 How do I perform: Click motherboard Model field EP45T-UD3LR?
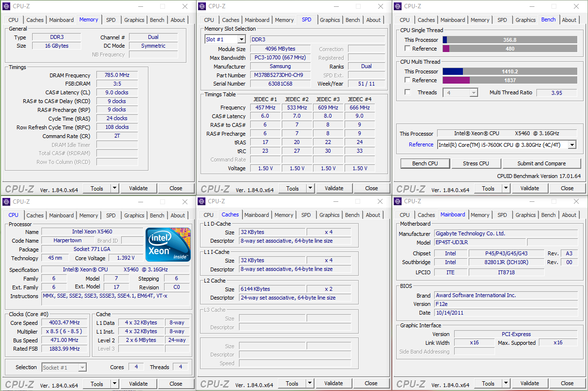point(480,242)
